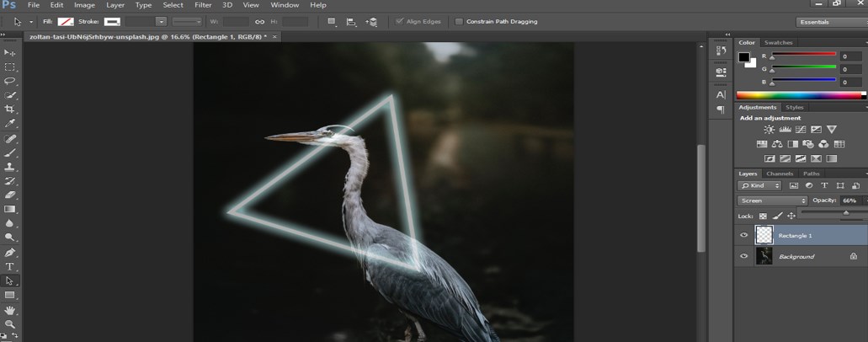Select the Eyedropper tool

point(9,124)
